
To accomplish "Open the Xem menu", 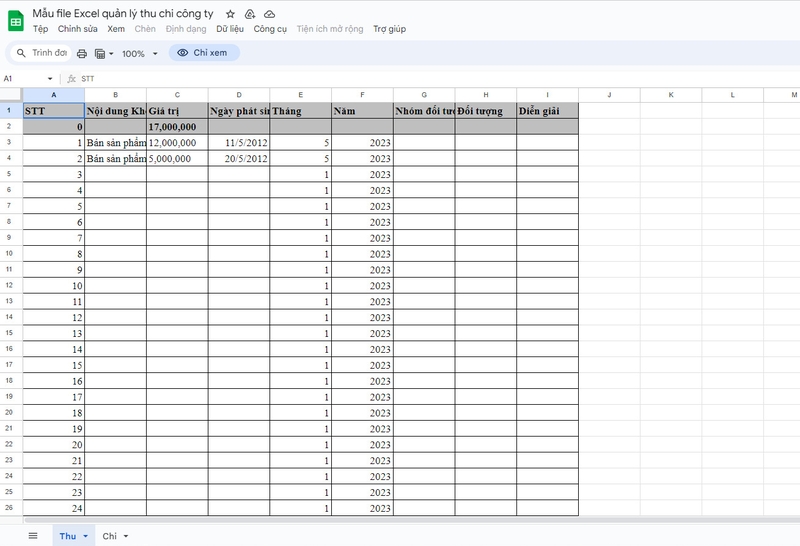I will (x=116, y=29).
